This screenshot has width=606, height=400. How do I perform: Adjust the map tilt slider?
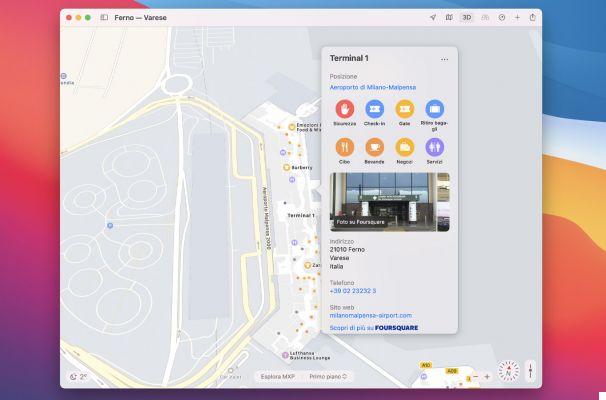click(530, 371)
